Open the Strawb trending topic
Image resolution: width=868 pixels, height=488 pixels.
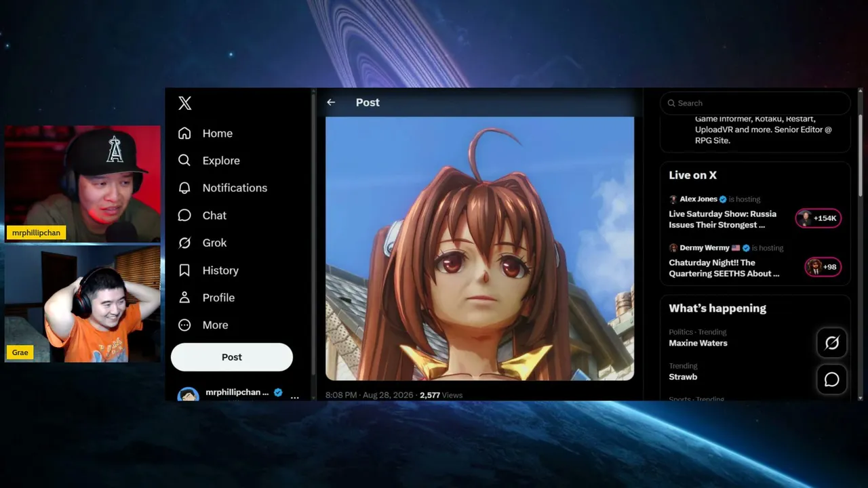point(683,377)
